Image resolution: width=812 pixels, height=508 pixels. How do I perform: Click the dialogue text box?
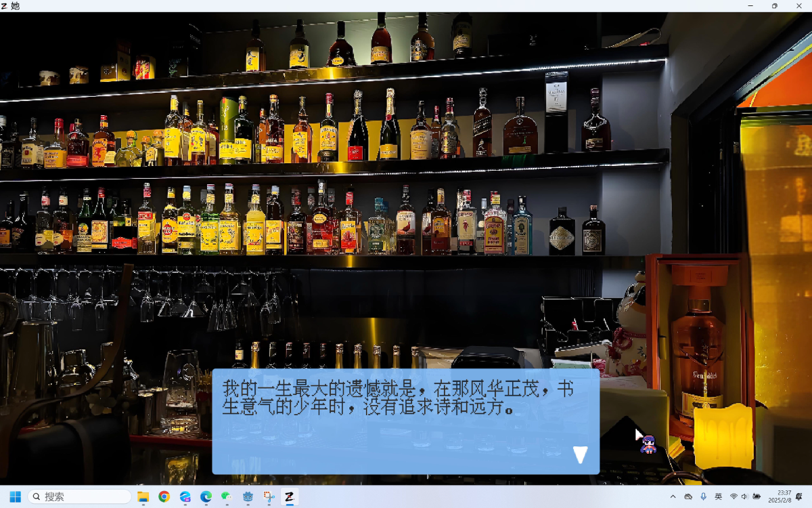[x=406, y=421]
